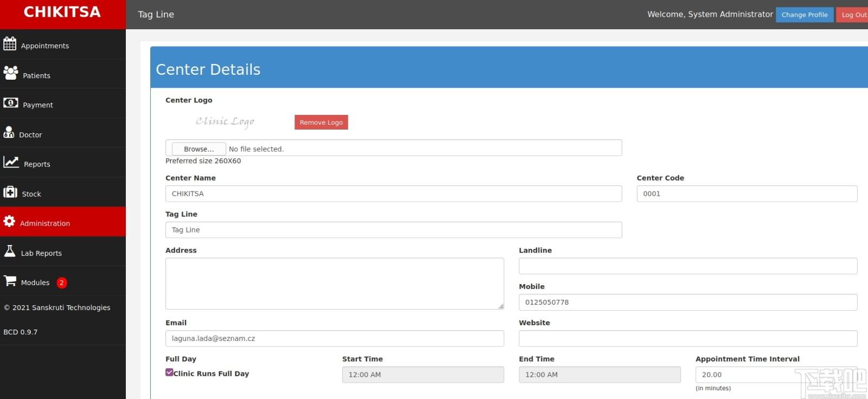Click Browse to choose logo file
The image size is (868, 399).
click(x=199, y=149)
